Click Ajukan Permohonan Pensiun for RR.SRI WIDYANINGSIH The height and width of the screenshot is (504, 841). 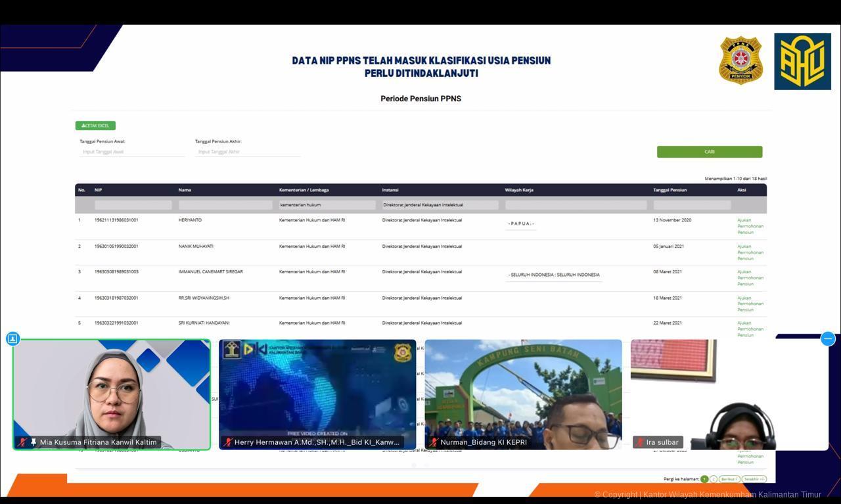pos(750,304)
